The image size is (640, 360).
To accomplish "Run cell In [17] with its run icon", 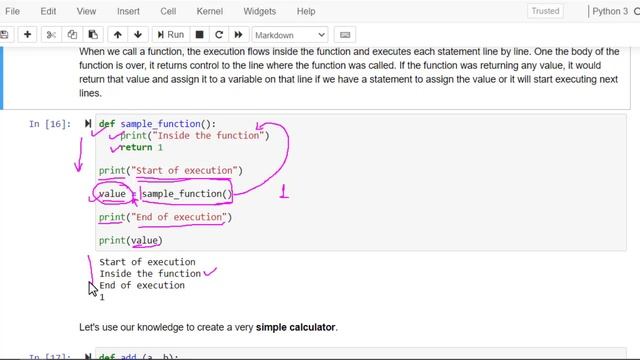I will (x=88, y=357).
